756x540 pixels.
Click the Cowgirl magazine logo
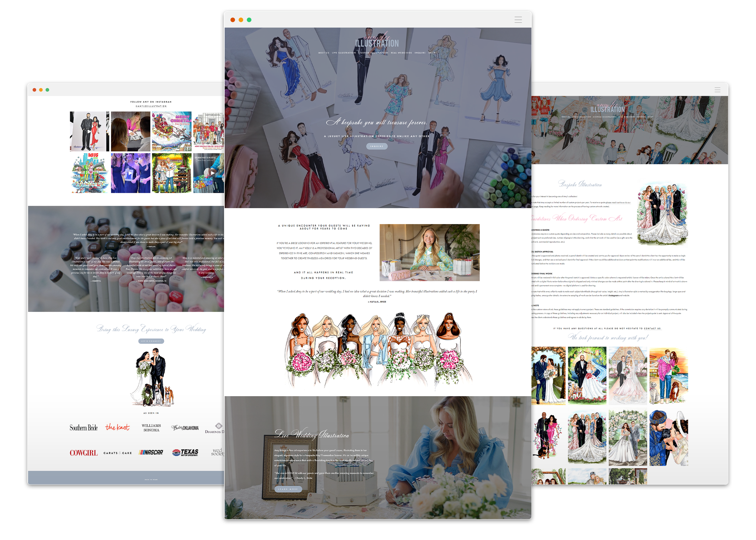tap(83, 453)
